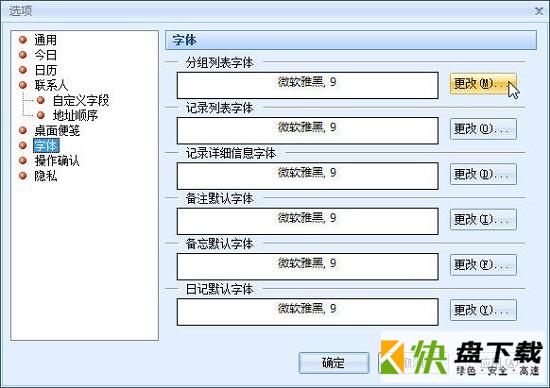Click the 备忘默认字体 group label
Screen dimensions: 550x388
point(219,244)
